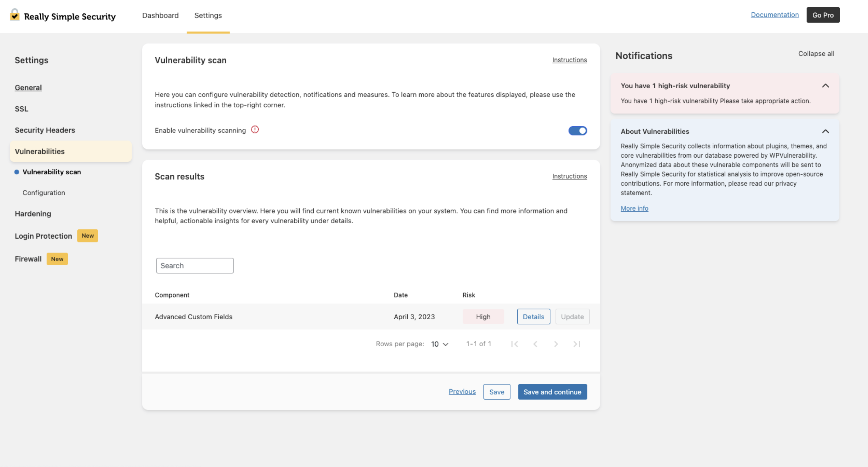The height and width of the screenshot is (467, 868).
Task: Click the Really Simple Security lock logo
Action: click(15, 15)
